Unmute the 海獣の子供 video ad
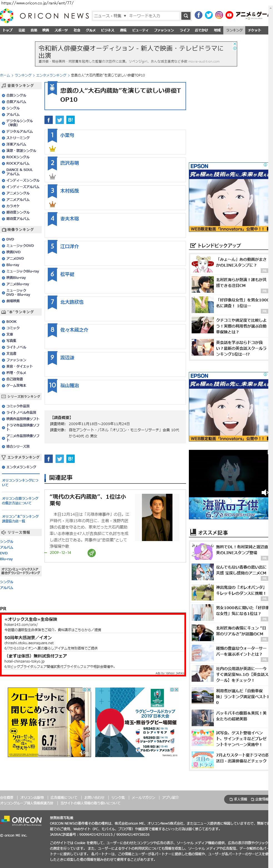This screenshot has height=868, width=273. 265,492
